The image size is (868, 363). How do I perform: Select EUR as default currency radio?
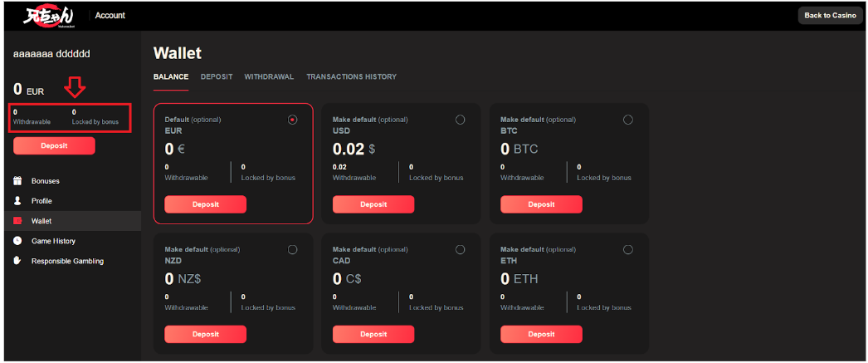[292, 120]
